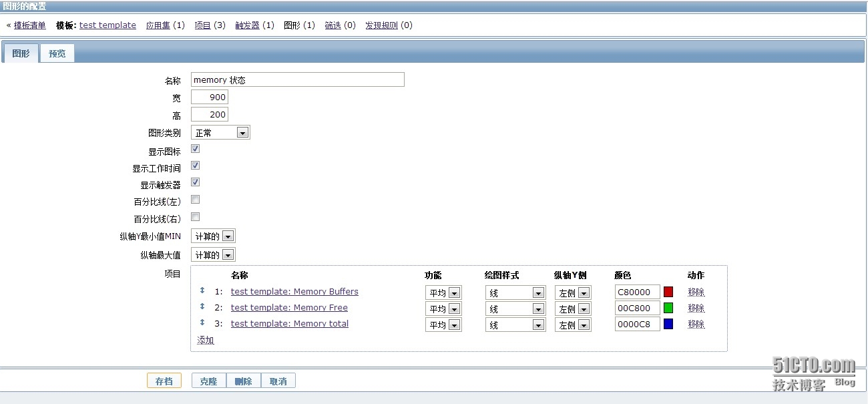Open 项目 in top navigation

[202, 25]
